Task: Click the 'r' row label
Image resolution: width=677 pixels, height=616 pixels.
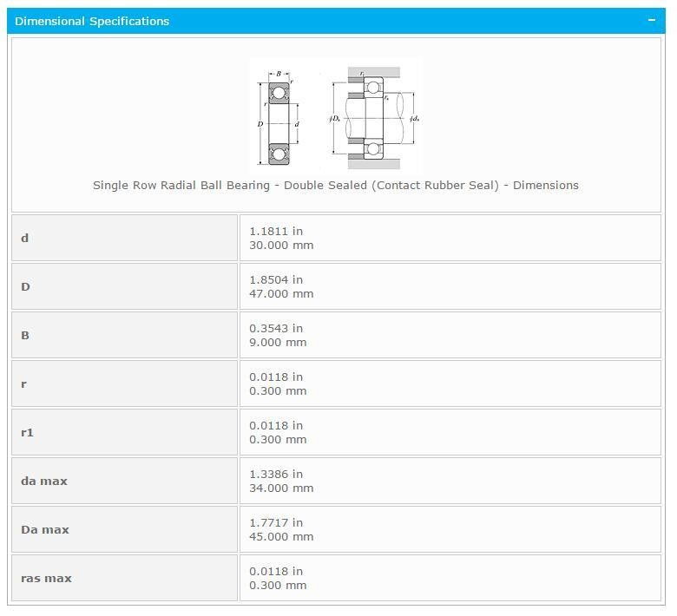Action: [23, 384]
